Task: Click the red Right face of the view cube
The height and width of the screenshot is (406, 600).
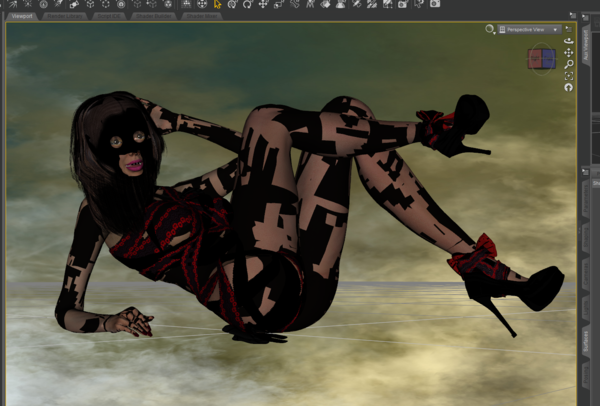Action: 535,59
